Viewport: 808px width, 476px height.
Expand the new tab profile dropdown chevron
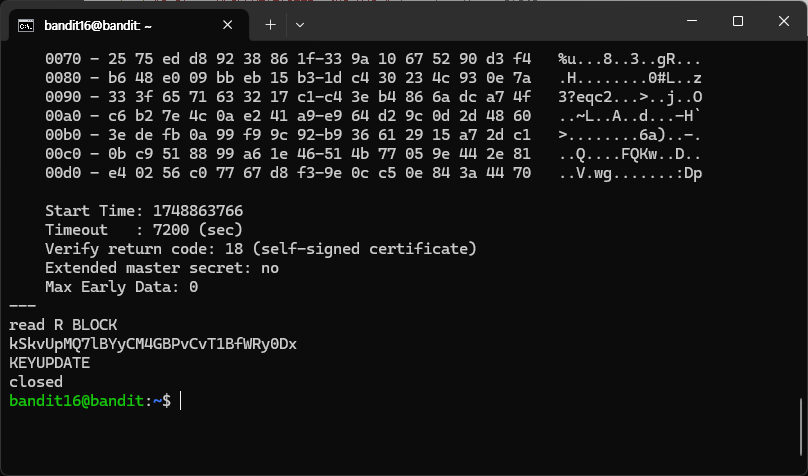click(299, 25)
